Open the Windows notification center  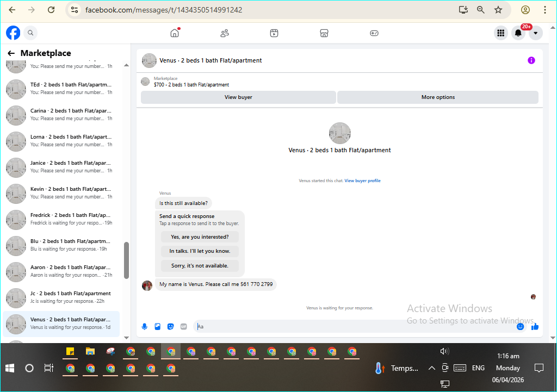coord(539,368)
